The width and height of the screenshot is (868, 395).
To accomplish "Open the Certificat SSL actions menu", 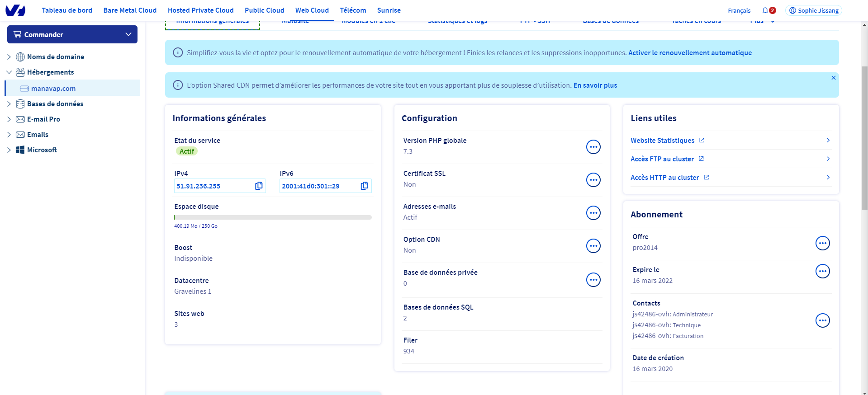I will coord(593,180).
